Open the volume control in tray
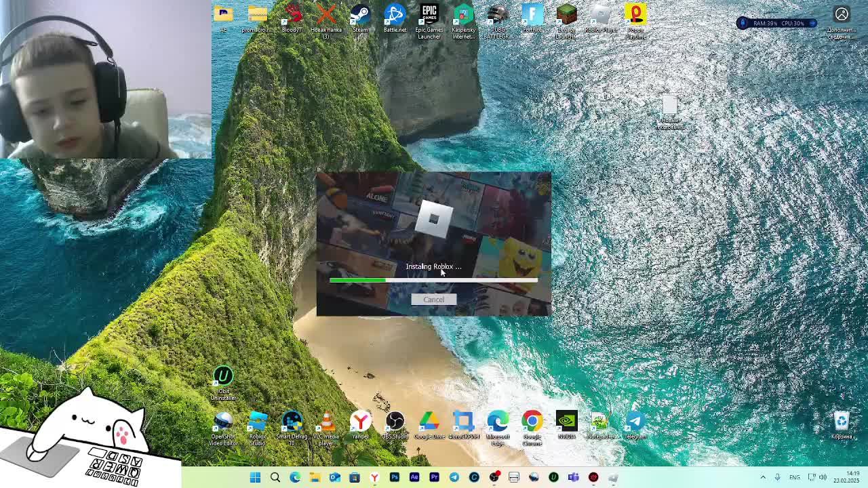This screenshot has height=488, width=868. click(x=823, y=478)
